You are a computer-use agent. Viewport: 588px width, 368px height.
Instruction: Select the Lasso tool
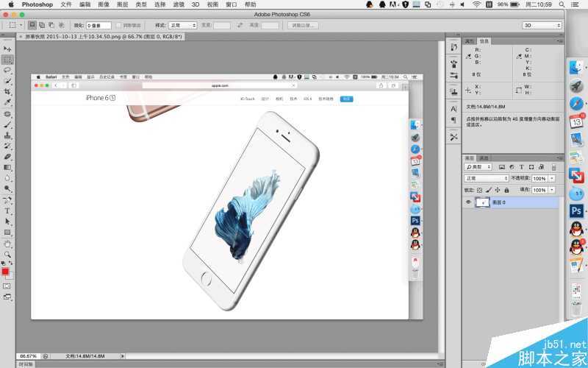tap(7, 70)
